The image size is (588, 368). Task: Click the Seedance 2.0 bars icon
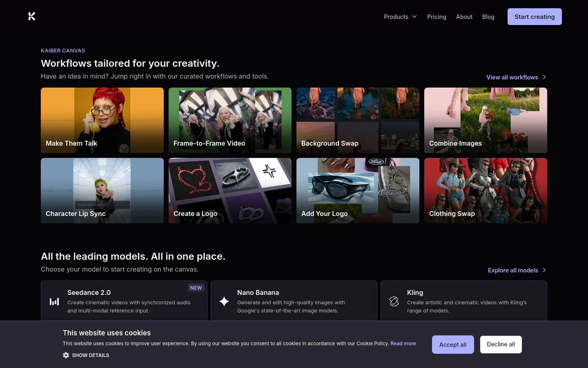54,301
